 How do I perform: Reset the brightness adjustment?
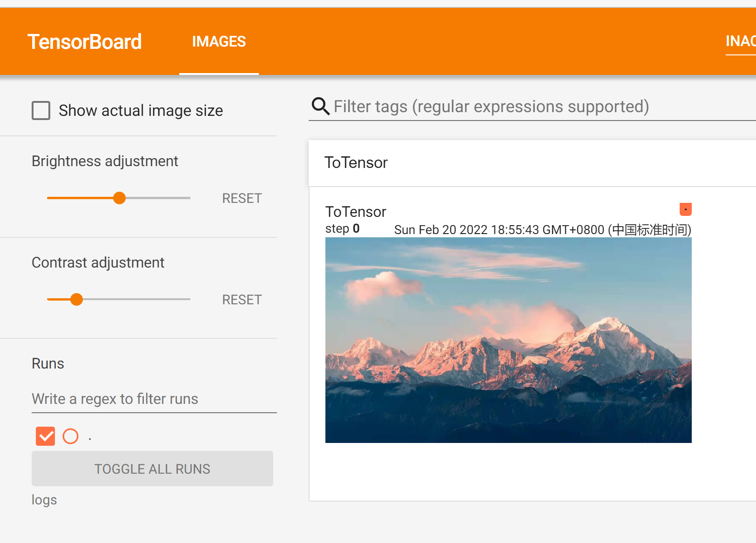242,198
